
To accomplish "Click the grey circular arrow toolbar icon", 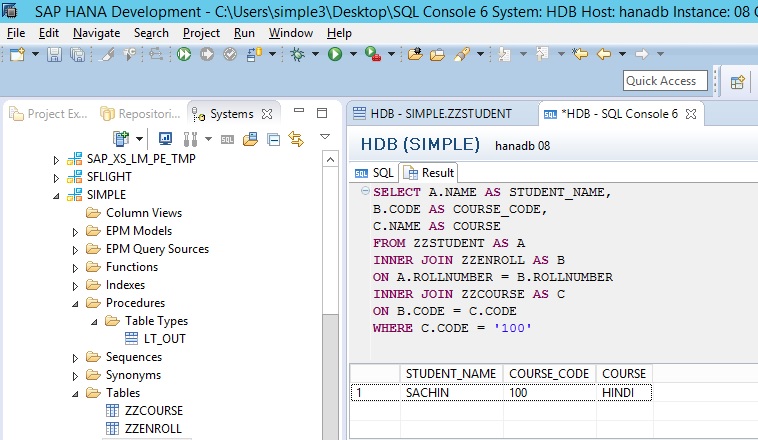I will click(x=207, y=54).
